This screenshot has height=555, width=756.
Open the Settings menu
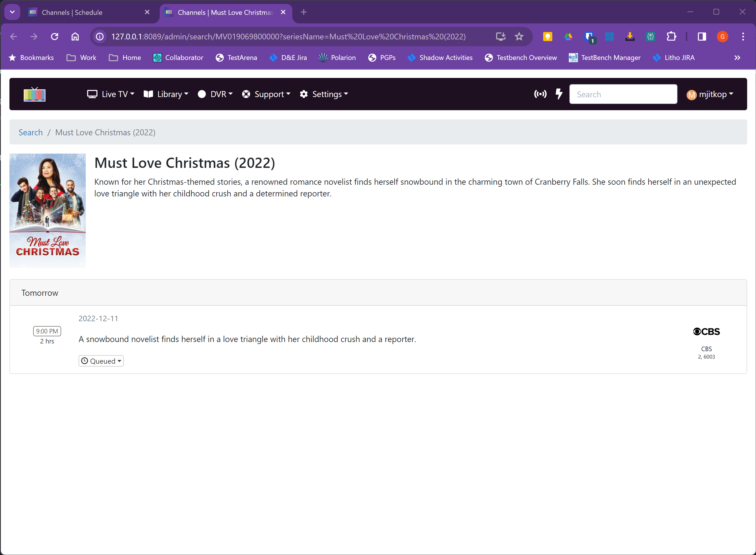[x=323, y=94]
